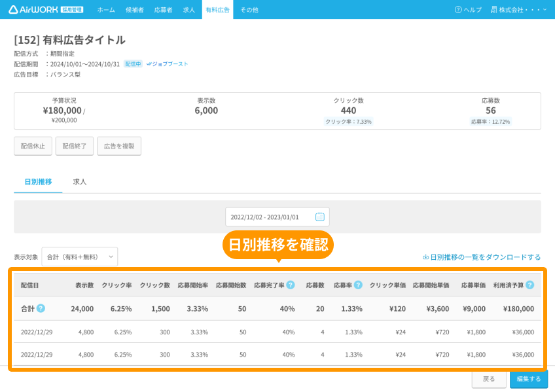The height and width of the screenshot is (392, 555).
Task: Click クリック数 440 value
Action: 349,111
